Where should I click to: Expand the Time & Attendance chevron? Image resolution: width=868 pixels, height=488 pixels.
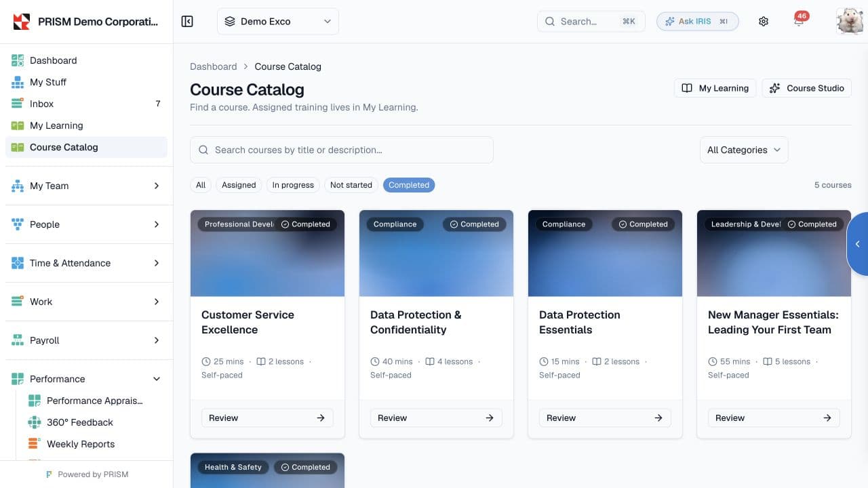pyautogui.click(x=157, y=263)
